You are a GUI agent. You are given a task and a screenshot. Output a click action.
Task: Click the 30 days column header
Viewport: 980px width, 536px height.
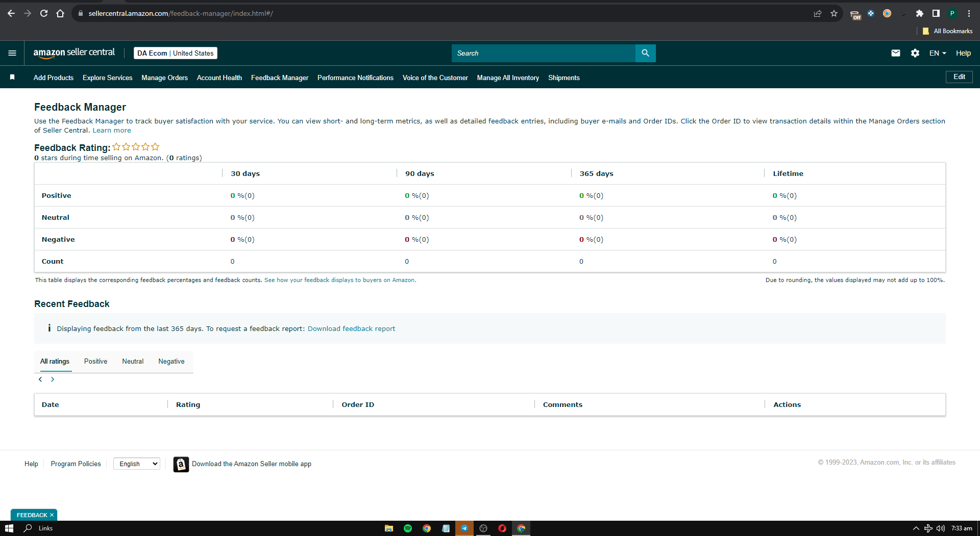(x=245, y=174)
